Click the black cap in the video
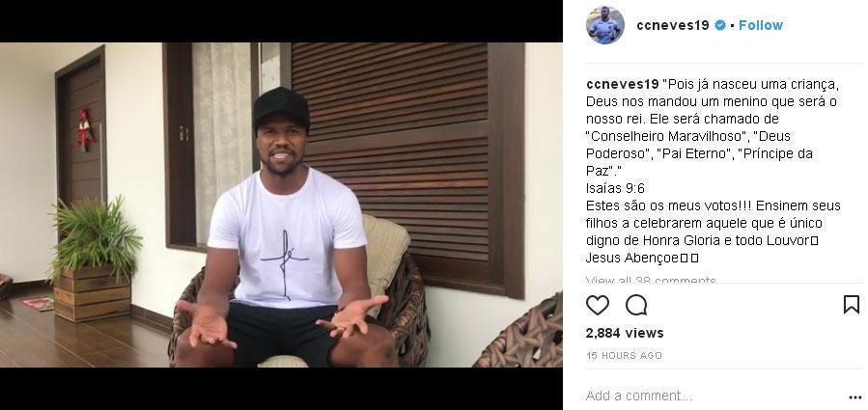This screenshot has height=410, width=868. point(281,107)
